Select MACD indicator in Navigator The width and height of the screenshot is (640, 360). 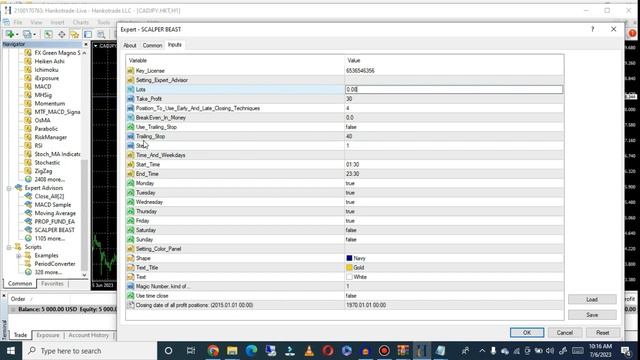click(43, 87)
